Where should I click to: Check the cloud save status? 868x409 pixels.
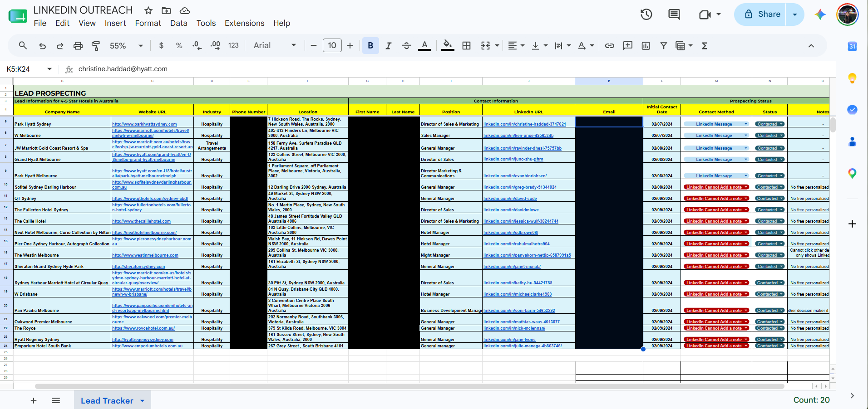pyautogui.click(x=185, y=10)
